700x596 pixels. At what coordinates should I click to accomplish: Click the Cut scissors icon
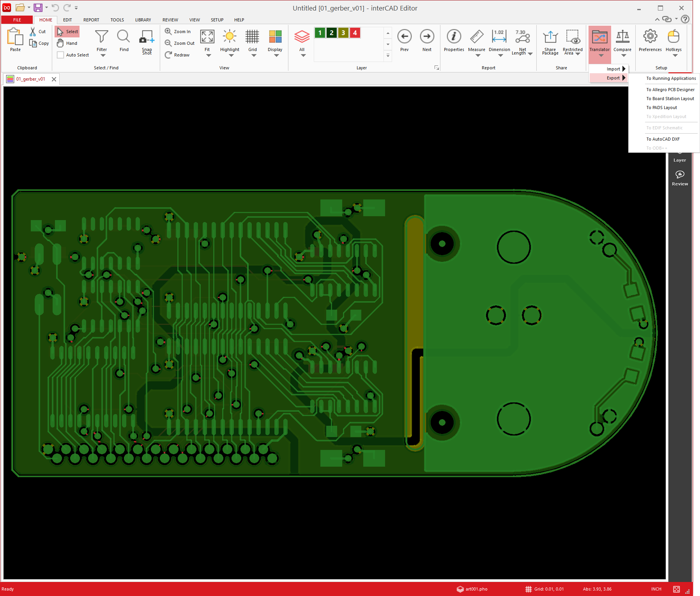(33, 32)
